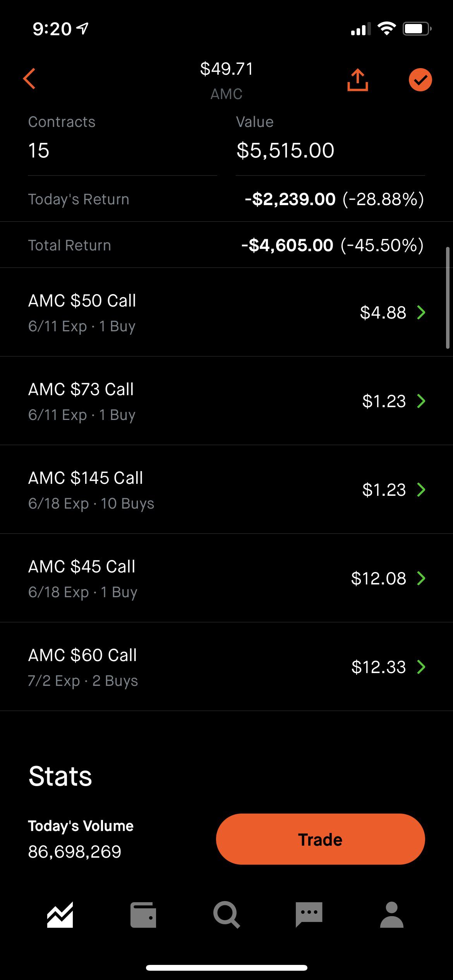Expand the AMC $50 Call chevron
This screenshot has width=453, height=980.
click(421, 312)
